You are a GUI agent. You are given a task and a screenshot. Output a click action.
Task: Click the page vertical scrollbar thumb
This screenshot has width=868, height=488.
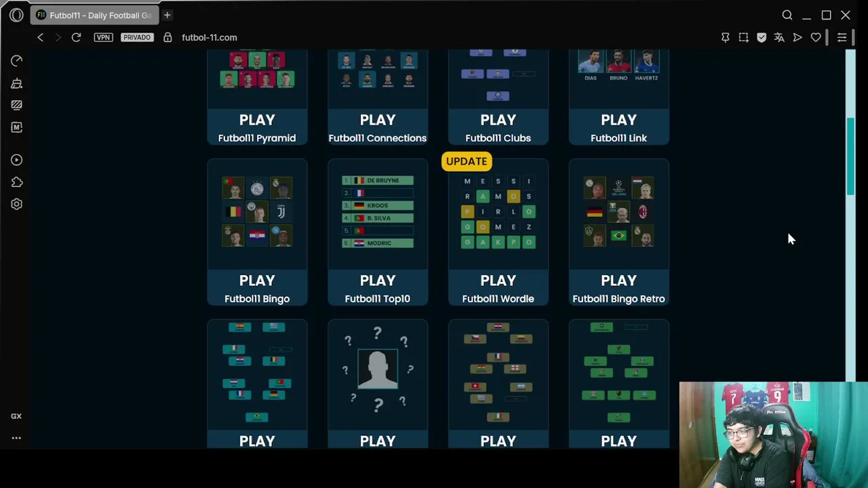(x=850, y=157)
